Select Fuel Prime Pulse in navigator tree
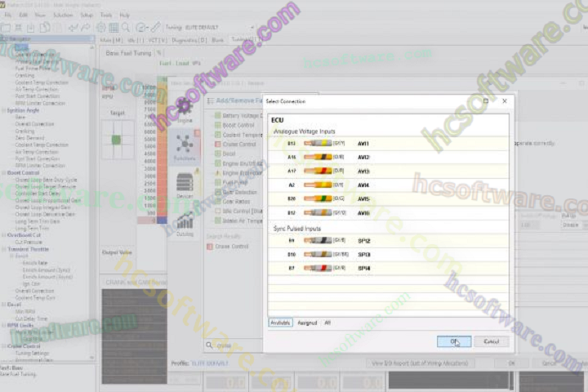 click(33, 69)
